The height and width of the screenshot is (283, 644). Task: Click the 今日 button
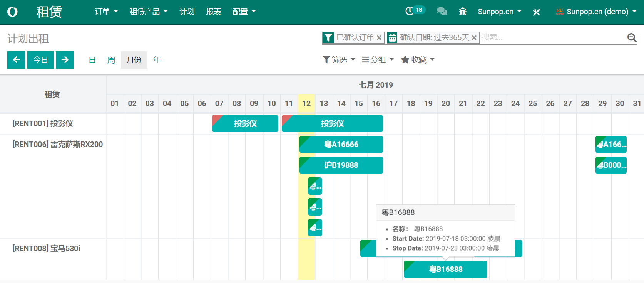coord(40,60)
